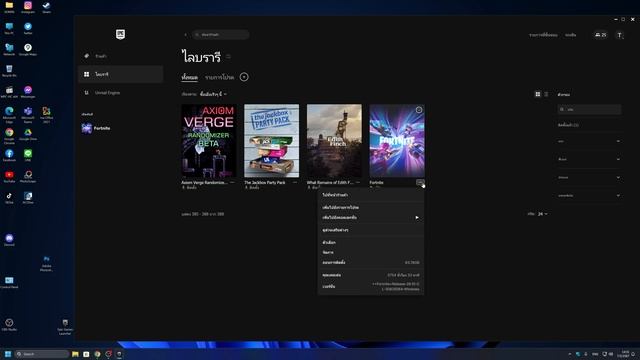
Task: Open Steam desktop shortcut
Action: pos(47,7)
